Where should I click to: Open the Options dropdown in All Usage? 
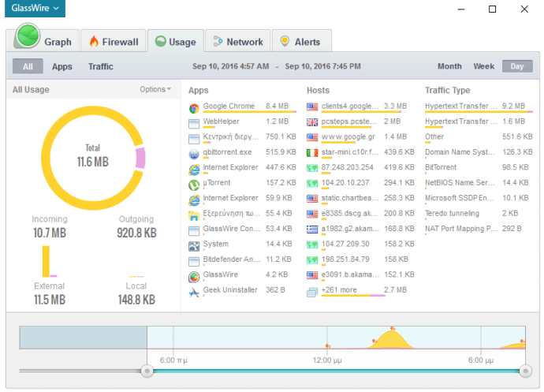point(155,89)
